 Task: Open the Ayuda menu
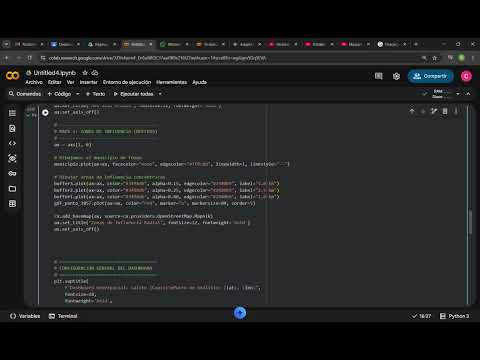click(x=200, y=82)
